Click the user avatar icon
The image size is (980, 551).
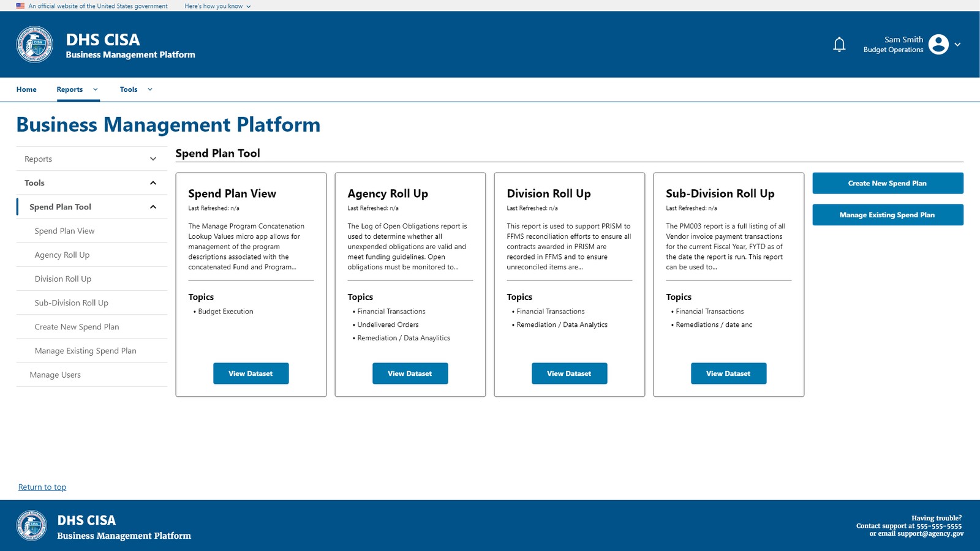pyautogui.click(x=938, y=44)
